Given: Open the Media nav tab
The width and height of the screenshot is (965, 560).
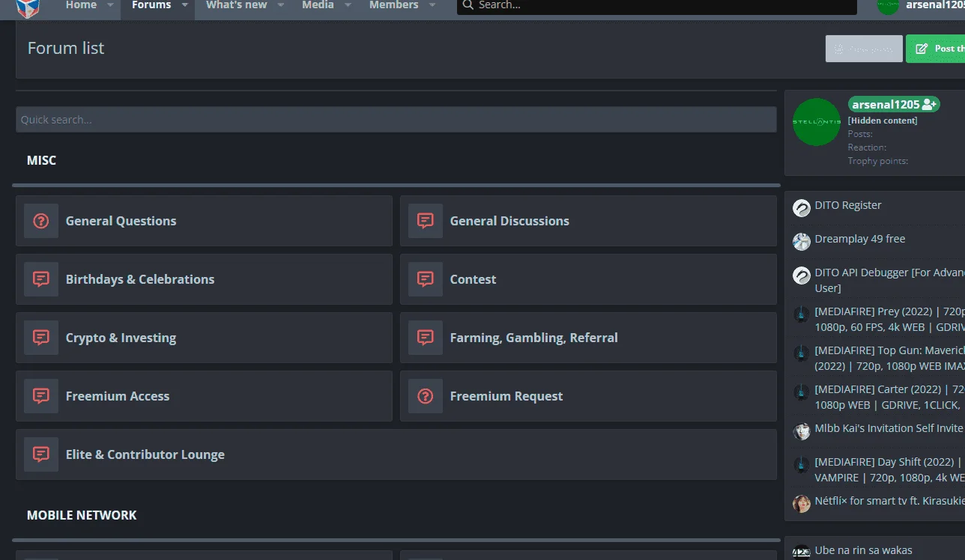Looking at the screenshot, I should pos(318,5).
